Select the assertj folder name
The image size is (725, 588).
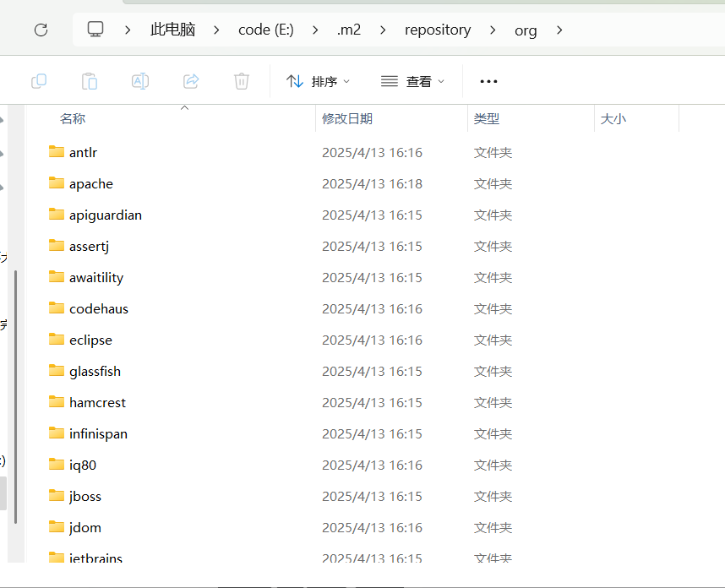pos(89,247)
